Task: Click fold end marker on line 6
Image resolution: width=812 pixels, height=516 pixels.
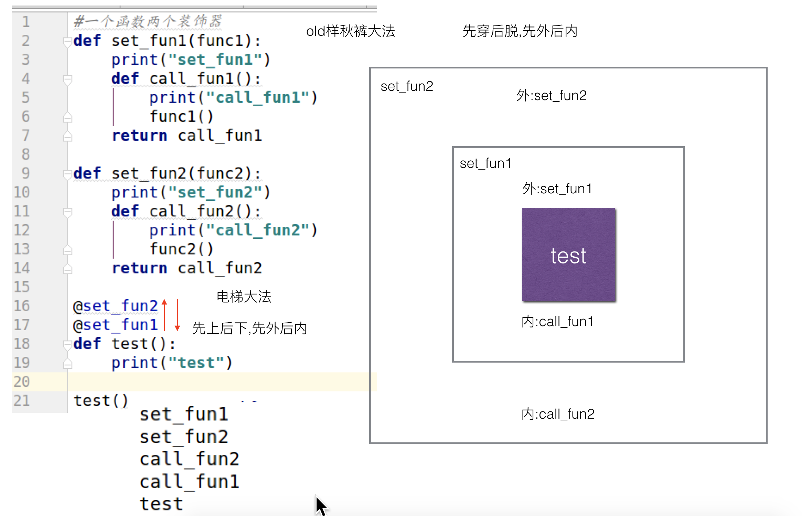Action: pos(67,118)
